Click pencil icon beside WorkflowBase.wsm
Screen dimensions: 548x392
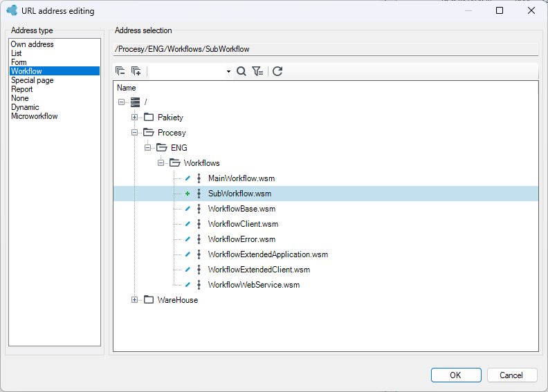point(188,209)
